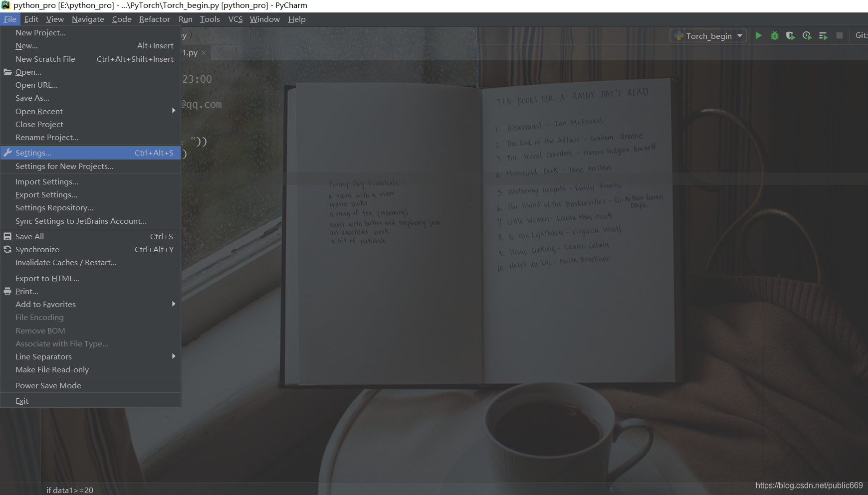Start debugging with the bug icon
The image size is (868, 495).
click(775, 36)
